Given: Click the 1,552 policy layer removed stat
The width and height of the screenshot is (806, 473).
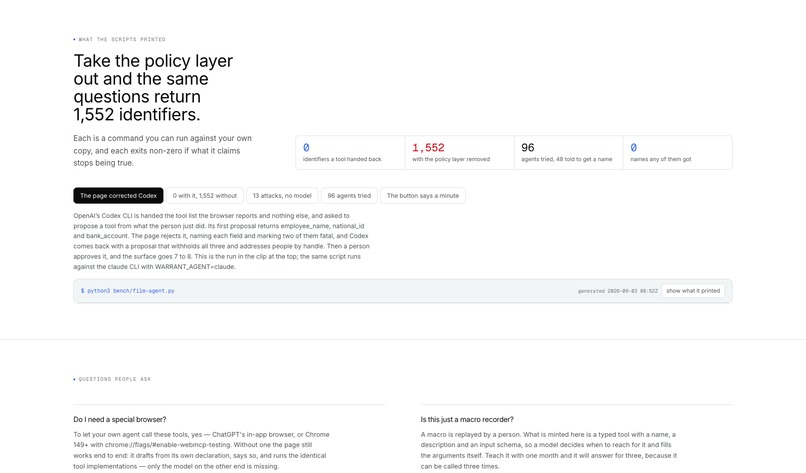Looking at the screenshot, I should [x=460, y=153].
